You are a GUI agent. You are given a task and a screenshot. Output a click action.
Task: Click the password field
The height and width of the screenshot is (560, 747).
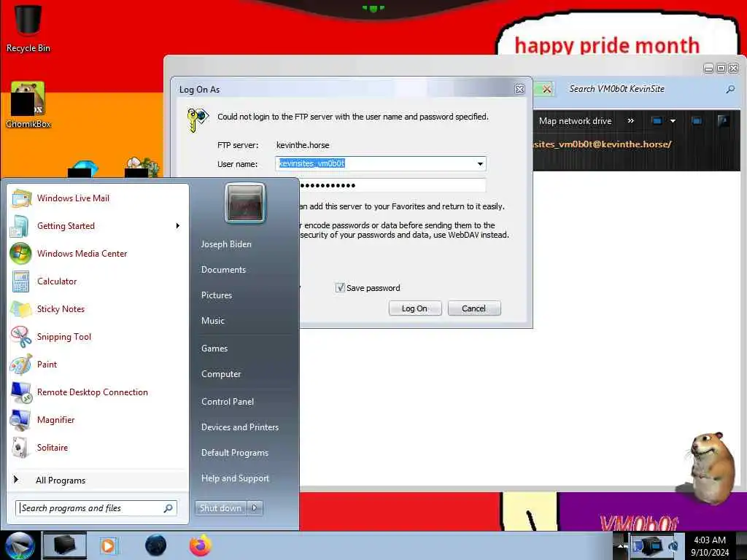pos(392,185)
